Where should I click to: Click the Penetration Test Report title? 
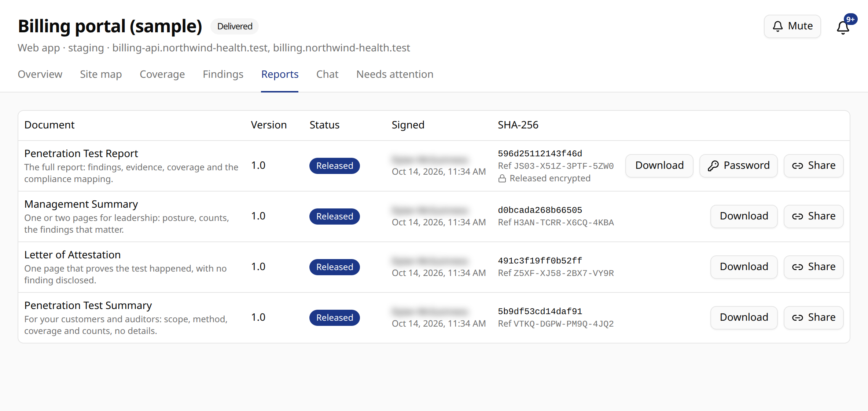coord(81,153)
